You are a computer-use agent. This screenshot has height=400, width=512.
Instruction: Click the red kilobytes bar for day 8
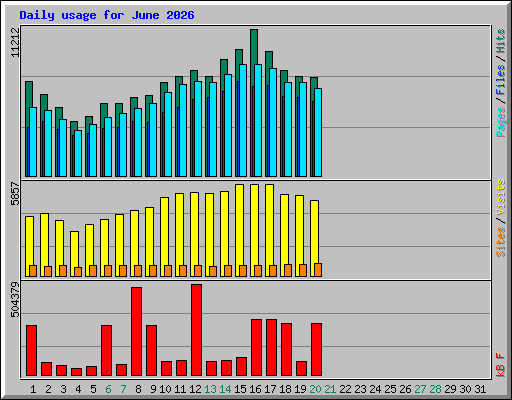136,332
